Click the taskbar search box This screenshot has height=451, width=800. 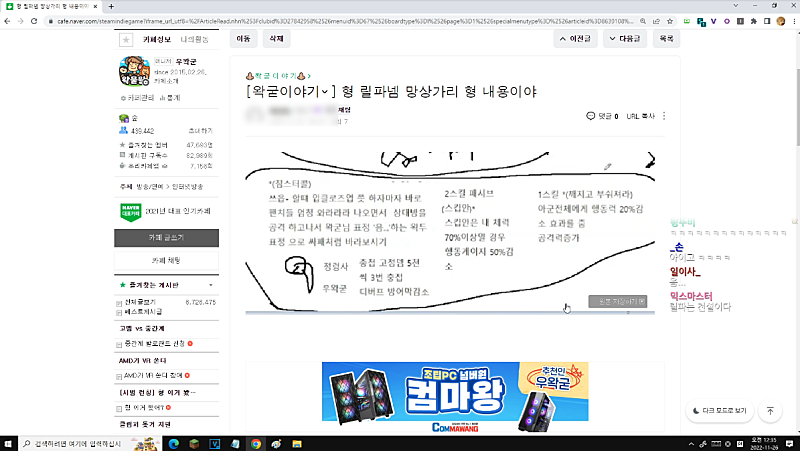pyautogui.click(x=89, y=443)
